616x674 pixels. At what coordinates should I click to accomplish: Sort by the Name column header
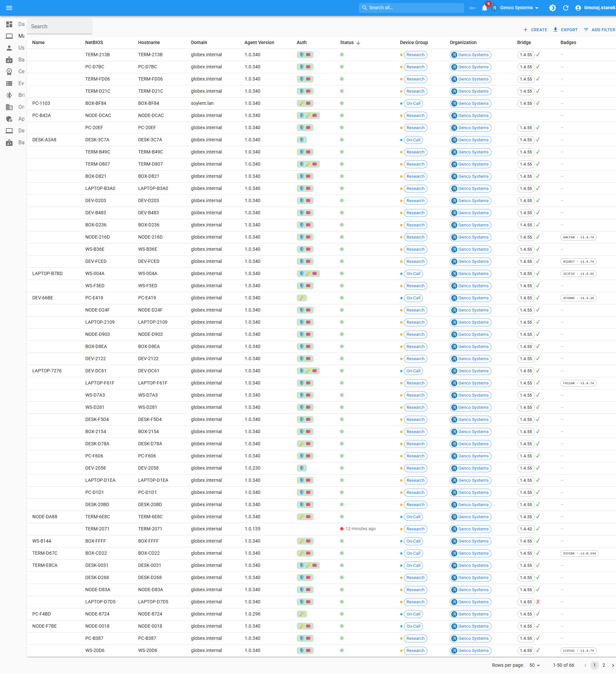pos(38,42)
